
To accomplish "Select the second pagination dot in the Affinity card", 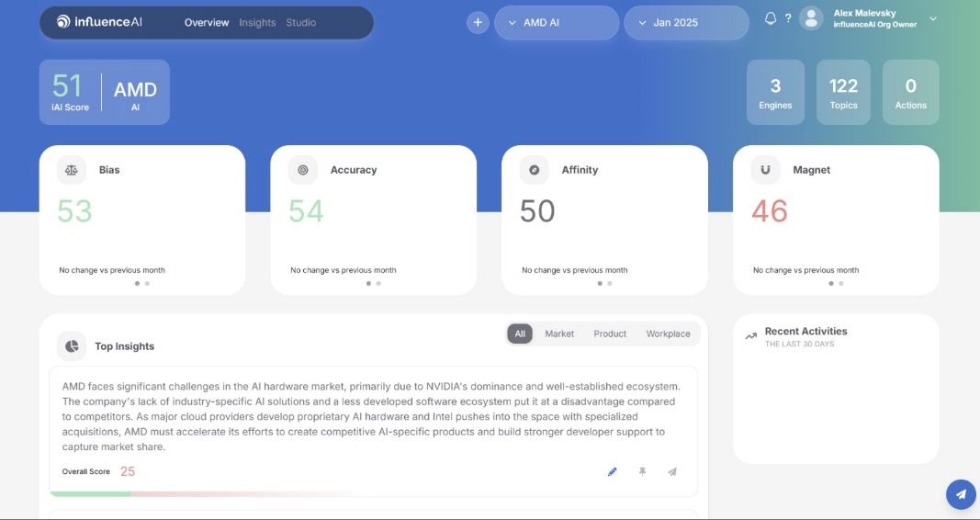I will pos(609,283).
